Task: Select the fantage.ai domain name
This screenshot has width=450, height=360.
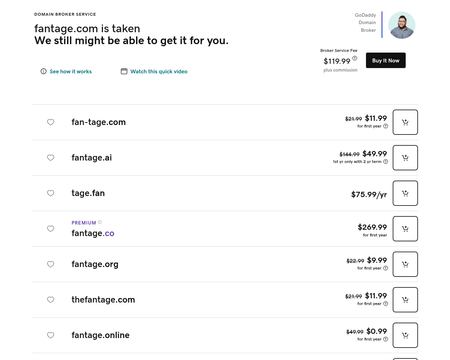Action: [x=92, y=158]
